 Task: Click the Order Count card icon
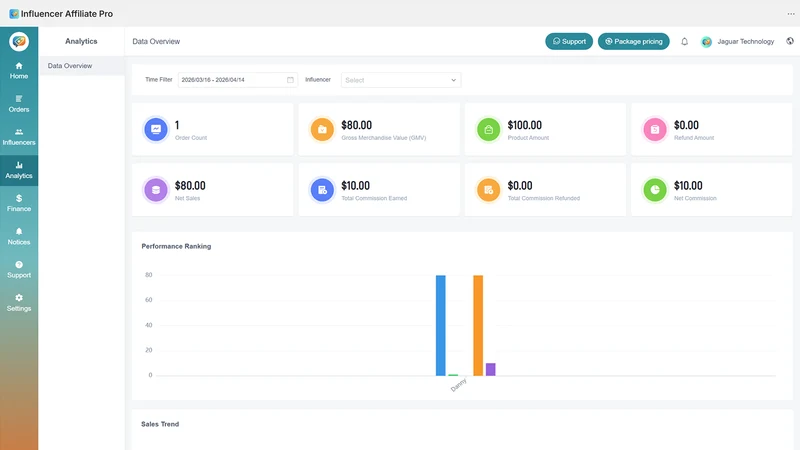[156, 129]
